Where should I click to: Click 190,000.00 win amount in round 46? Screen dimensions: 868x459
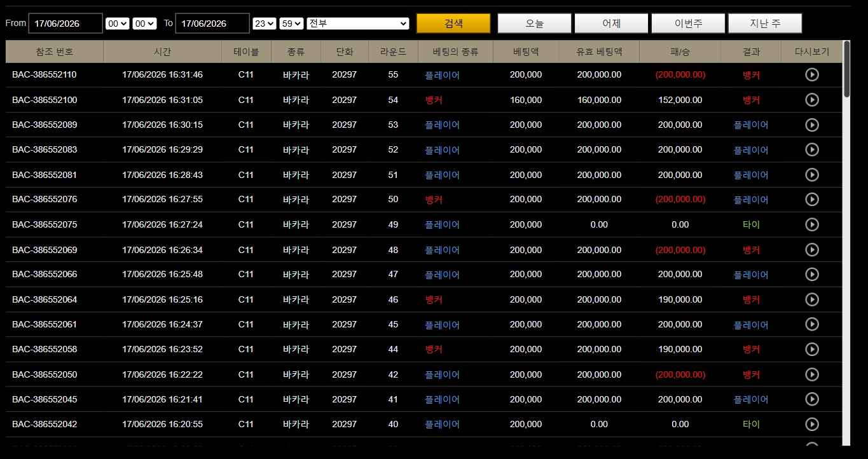[x=680, y=299]
